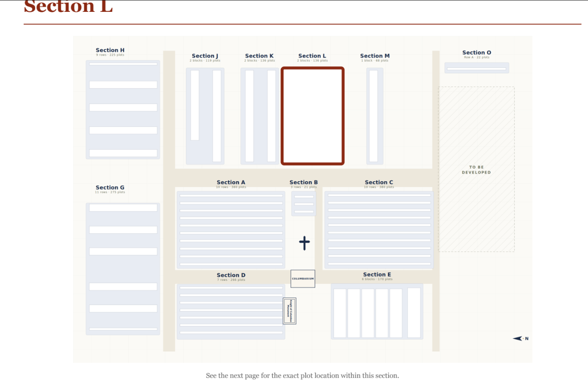Click the Section C label
Image resolution: width=588 pixels, height=383 pixels.
click(379, 182)
